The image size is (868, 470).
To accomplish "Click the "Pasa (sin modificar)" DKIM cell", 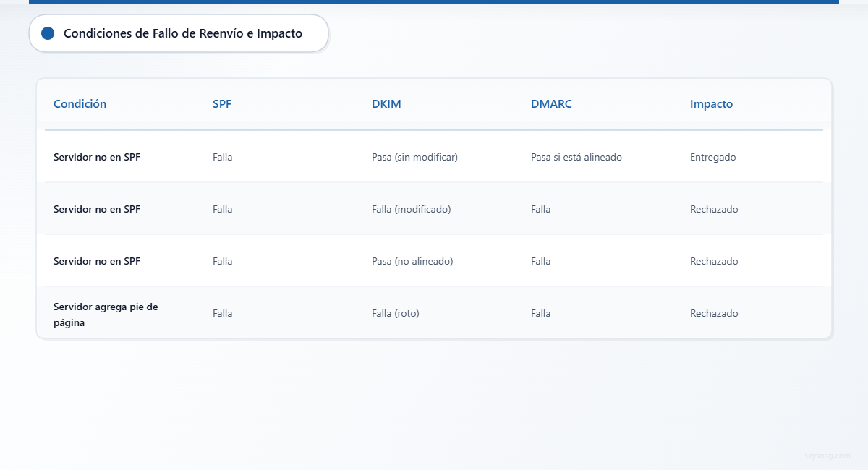I will coord(414,157).
